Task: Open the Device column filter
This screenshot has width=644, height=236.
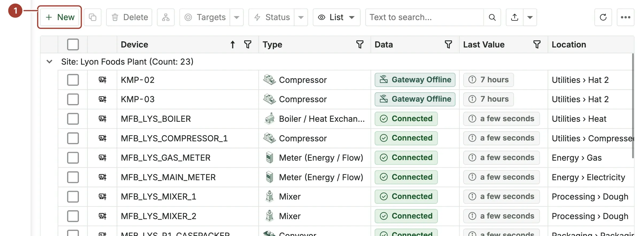Action: click(x=248, y=45)
